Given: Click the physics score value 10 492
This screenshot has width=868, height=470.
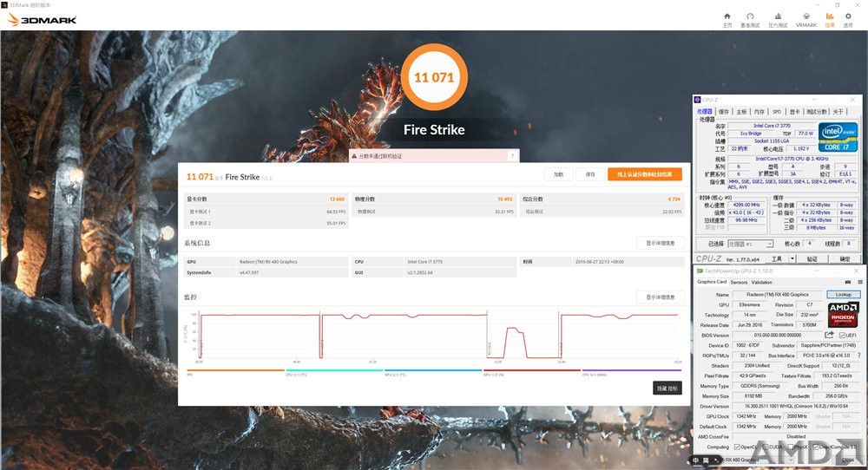Looking at the screenshot, I should tap(505, 199).
